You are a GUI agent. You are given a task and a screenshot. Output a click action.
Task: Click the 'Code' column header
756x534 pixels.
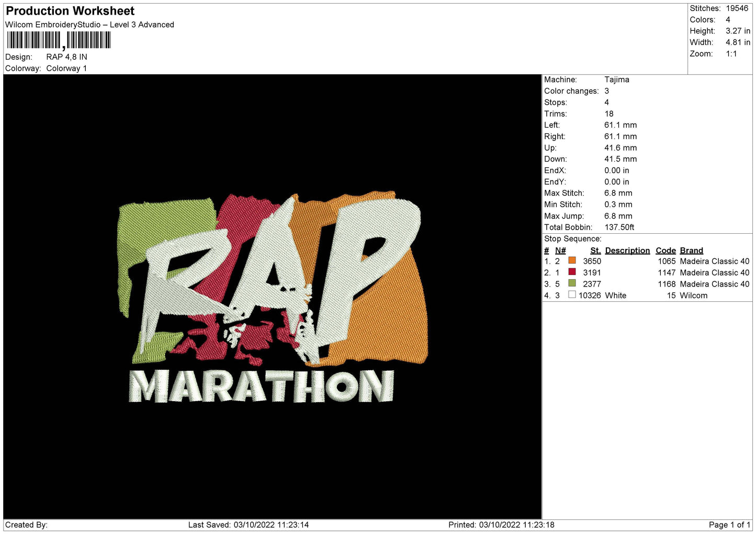coord(665,251)
